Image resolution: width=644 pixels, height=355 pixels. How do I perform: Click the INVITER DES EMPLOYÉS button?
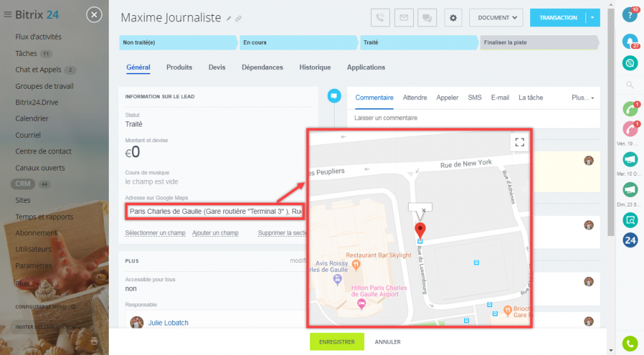[44, 327]
